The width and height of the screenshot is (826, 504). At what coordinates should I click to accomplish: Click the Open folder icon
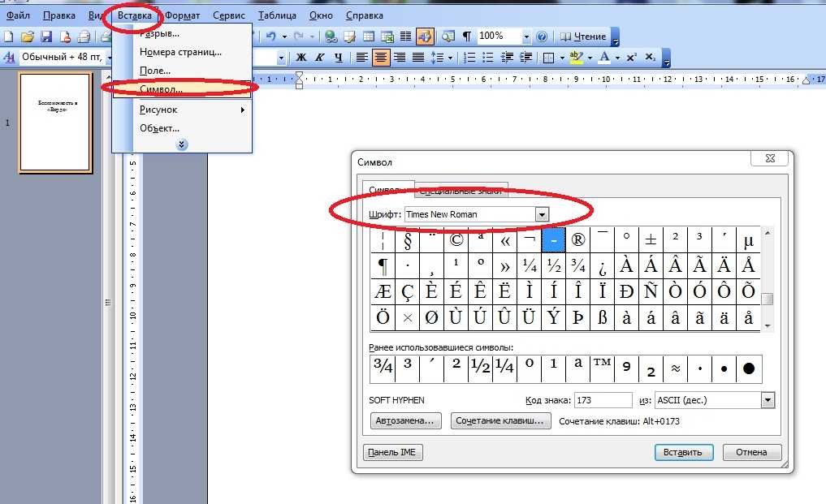[28, 37]
